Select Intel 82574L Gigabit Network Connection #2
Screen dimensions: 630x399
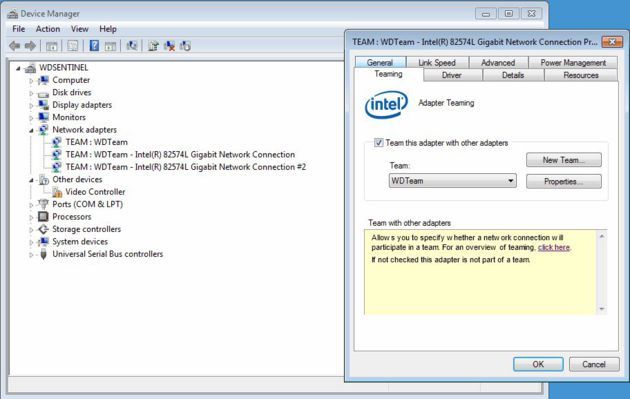186,167
